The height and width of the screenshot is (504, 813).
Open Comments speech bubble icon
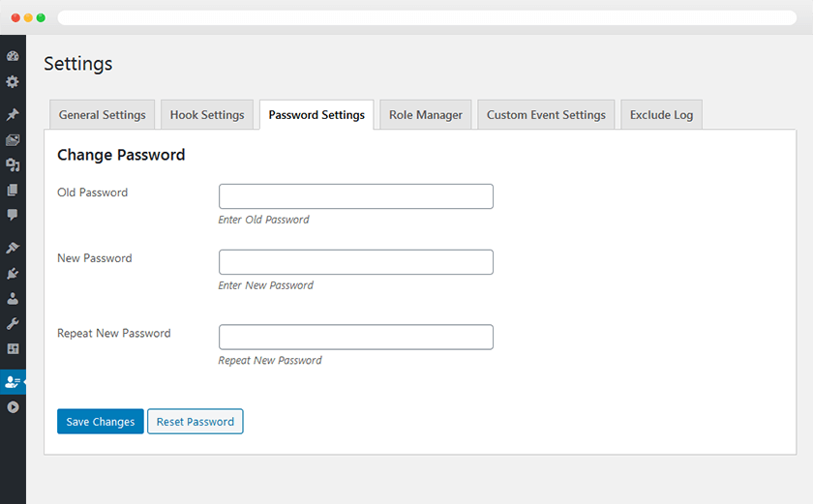(x=13, y=215)
